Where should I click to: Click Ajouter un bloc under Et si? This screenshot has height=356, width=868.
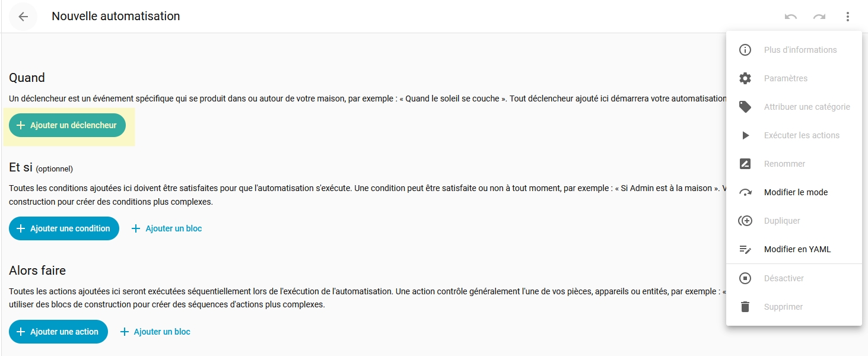(x=167, y=228)
